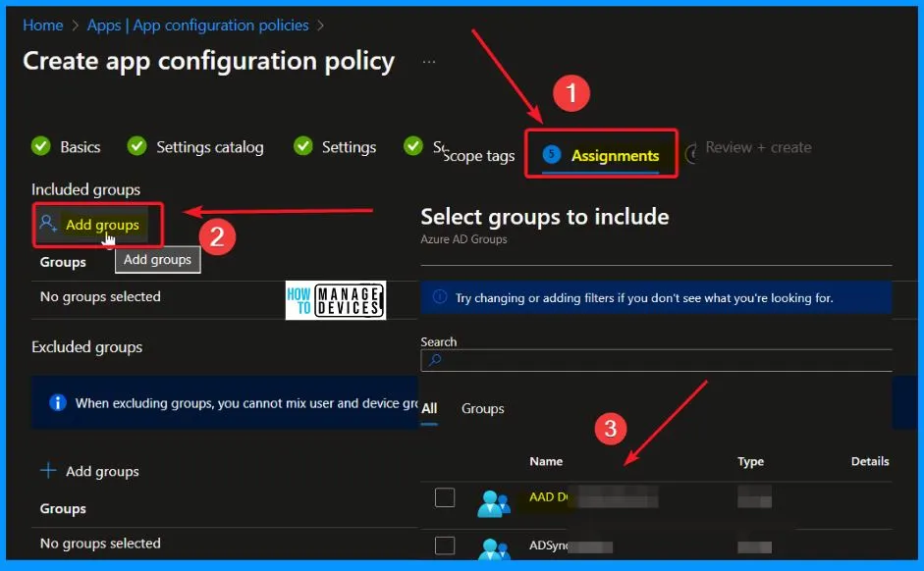Image resolution: width=924 pixels, height=571 pixels.
Task: Select the Groups filter tab
Action: click(x=483, y=408)
